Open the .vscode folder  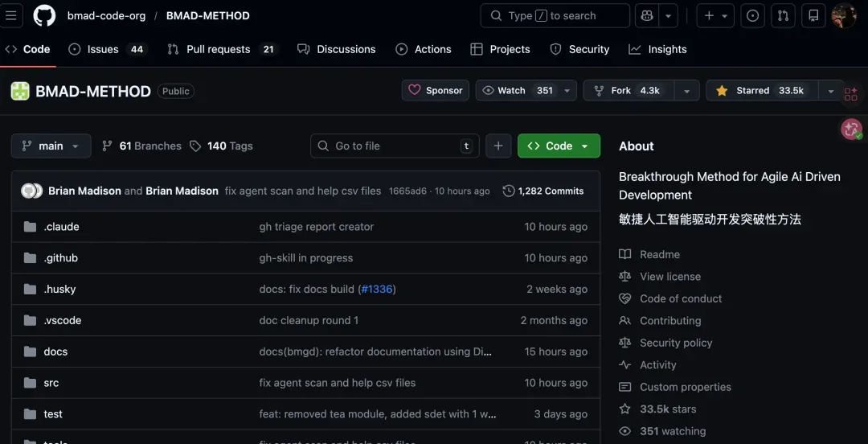tap(63, 320)
